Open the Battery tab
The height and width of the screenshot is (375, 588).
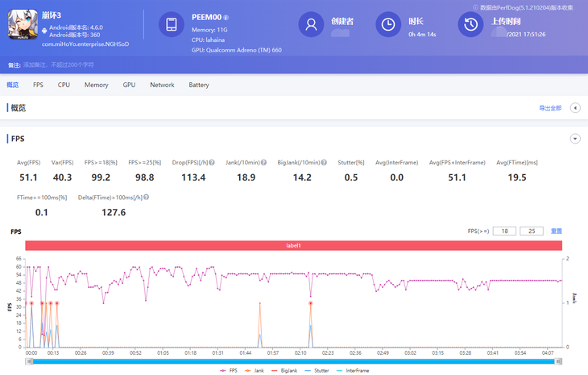199,85
